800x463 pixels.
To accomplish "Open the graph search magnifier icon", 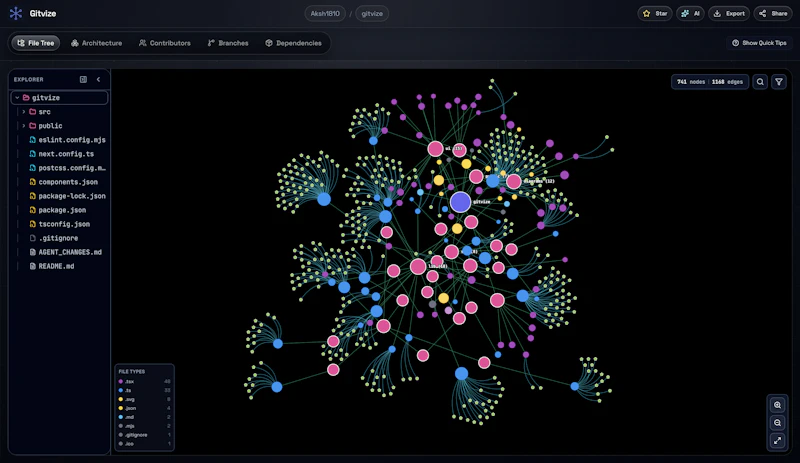I will pos(760,82).
